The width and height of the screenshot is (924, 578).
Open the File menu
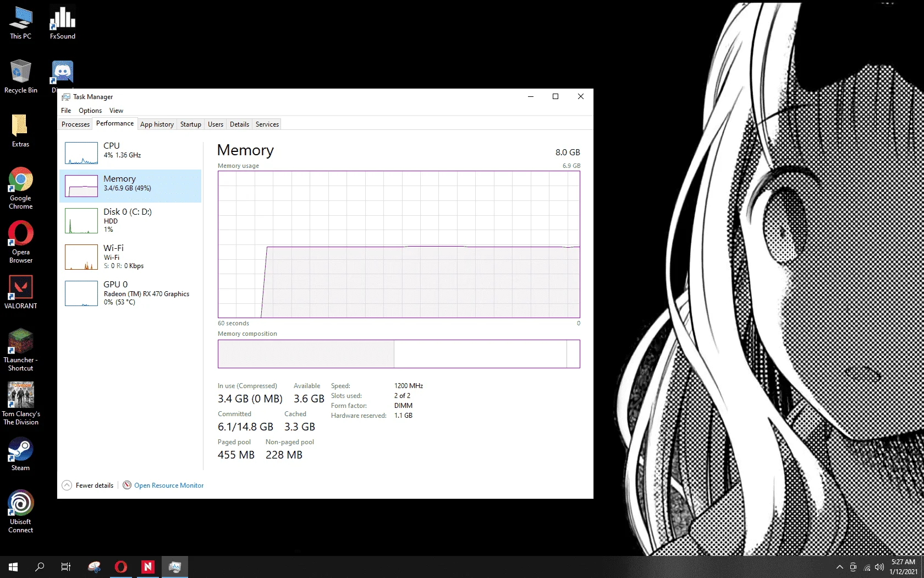(x=66, y=111)
